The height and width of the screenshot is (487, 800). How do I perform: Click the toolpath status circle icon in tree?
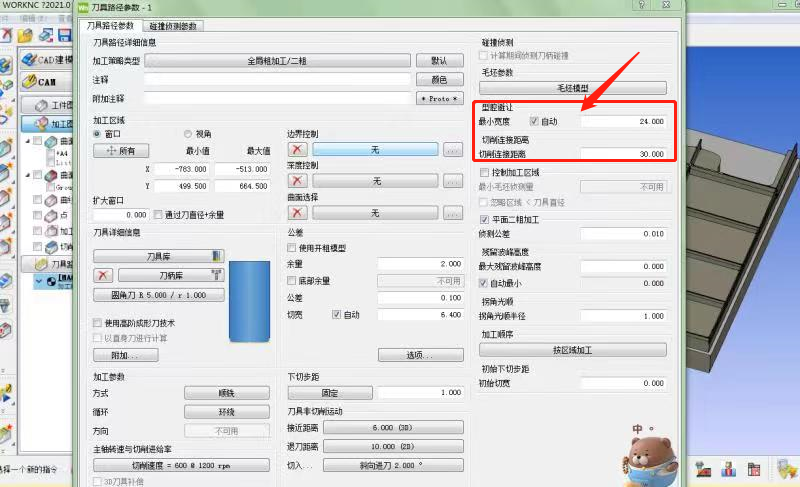click(x=52, y=281)
